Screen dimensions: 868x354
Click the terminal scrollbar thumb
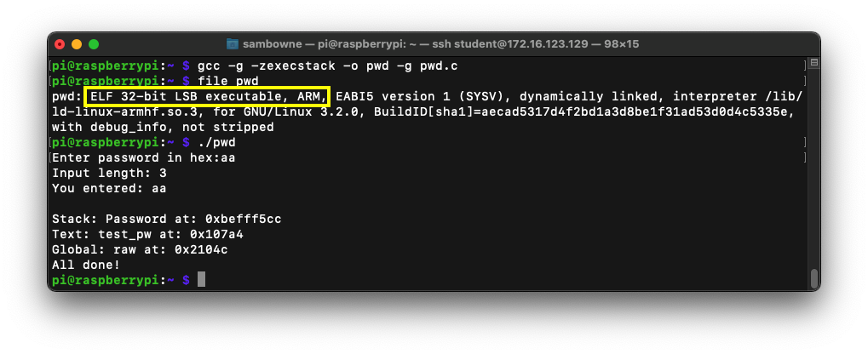pos(813,278)
